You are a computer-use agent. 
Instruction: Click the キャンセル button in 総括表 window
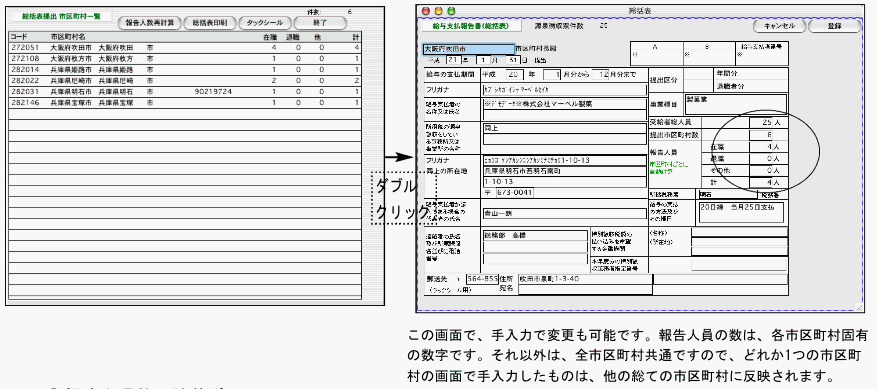(x=779, y=26)
